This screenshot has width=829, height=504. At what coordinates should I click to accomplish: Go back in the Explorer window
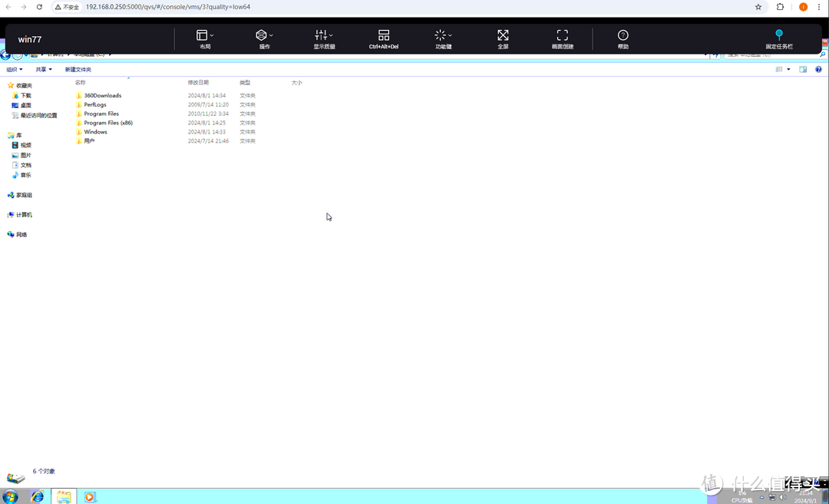point(5,55)
